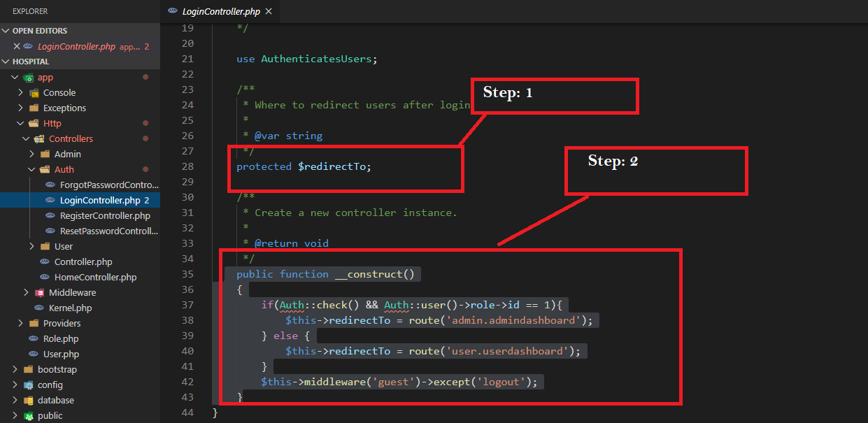Open HomeController.php file
The image size is (868, 423).
click(95, 278)
